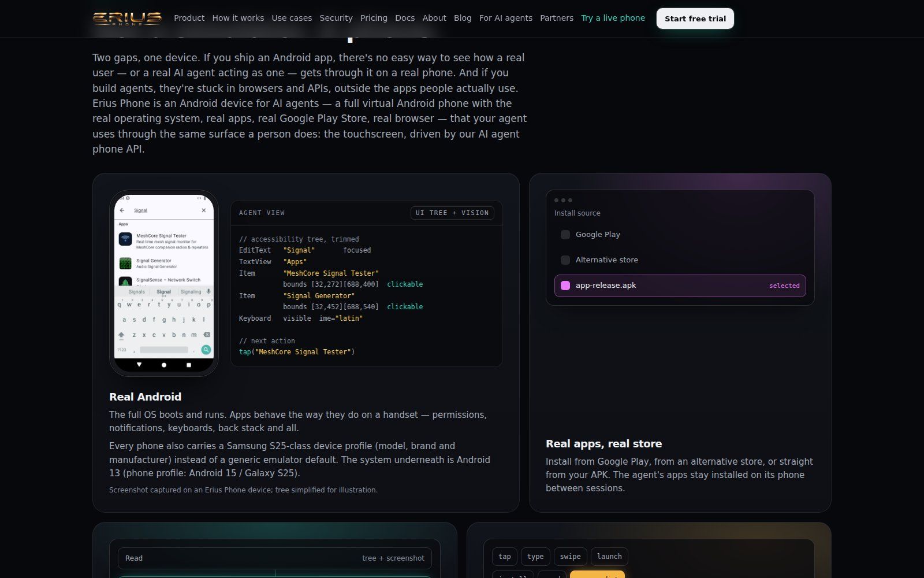
Task: Open the Blog link
Action: pyautogui.click(x=463, y=18)
